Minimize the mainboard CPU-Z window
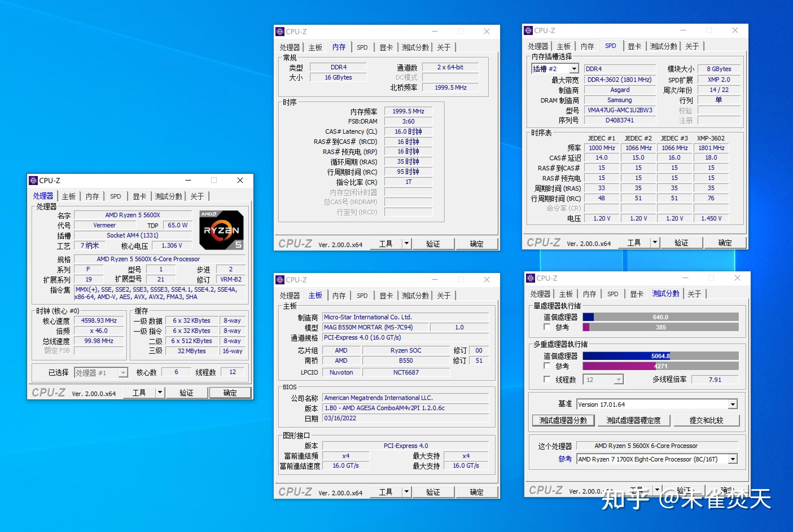Screen dimensions: 793x532 pos(435,280)
